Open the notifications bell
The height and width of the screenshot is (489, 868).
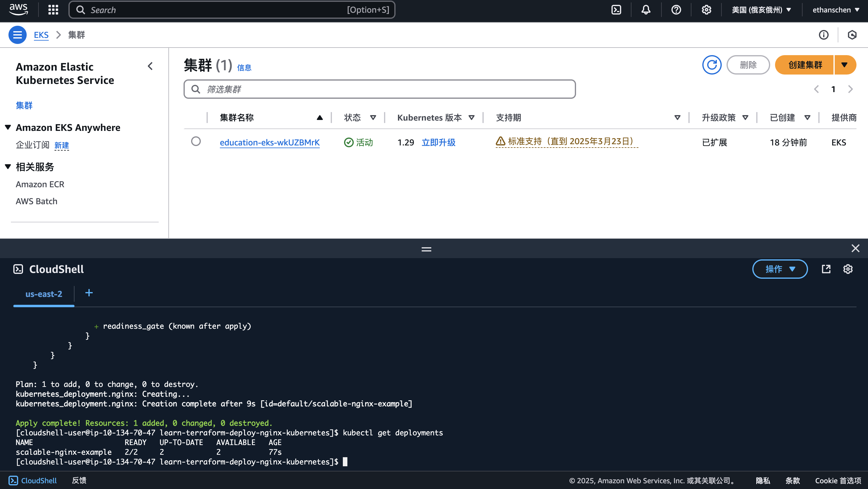(646, 10)
